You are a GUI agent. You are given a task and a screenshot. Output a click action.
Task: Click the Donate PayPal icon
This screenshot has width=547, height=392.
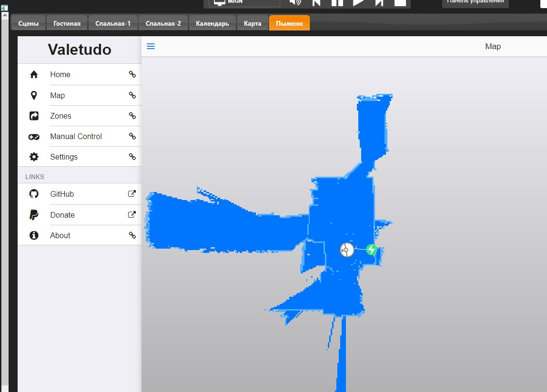tap(34, 215)
